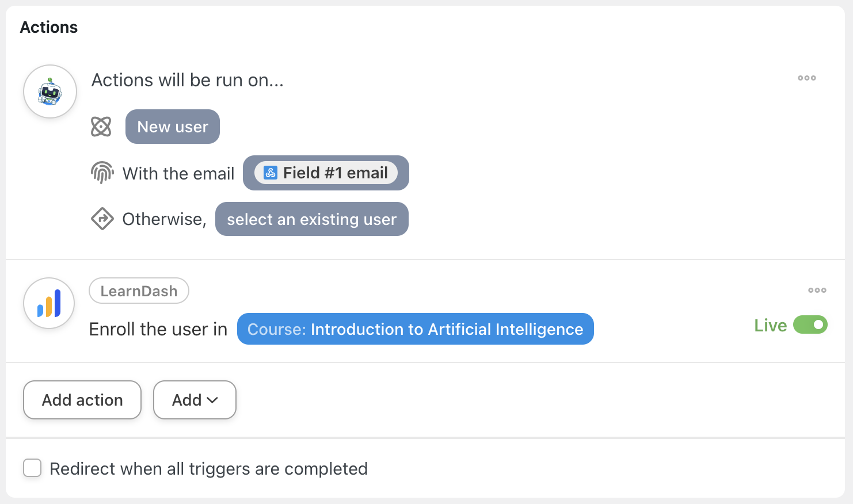This screenshot has width=853, height=504.
Task: Click the Actions will be run on heading
Action: [188, 80]
